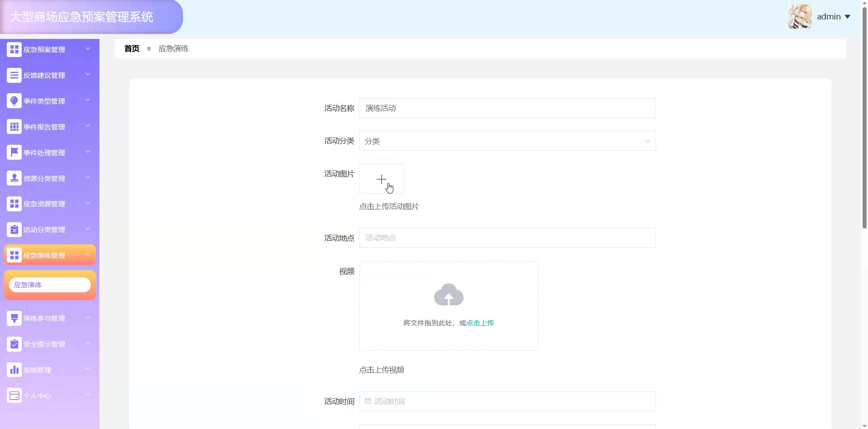Expand the 演练参与管理 menu chevron
Image resolution: width=868 pixels, height=429 pixels.
88,318
